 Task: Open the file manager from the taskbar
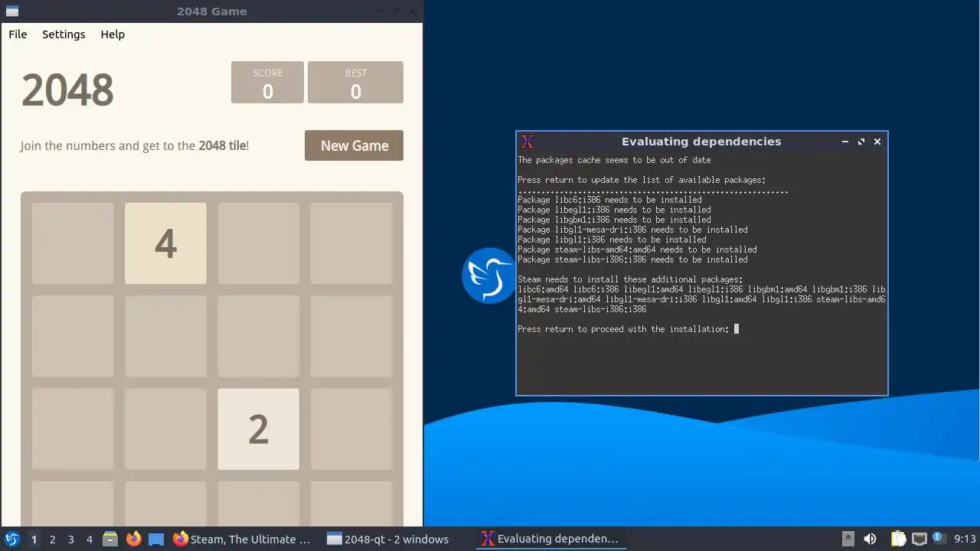(110, 540)
